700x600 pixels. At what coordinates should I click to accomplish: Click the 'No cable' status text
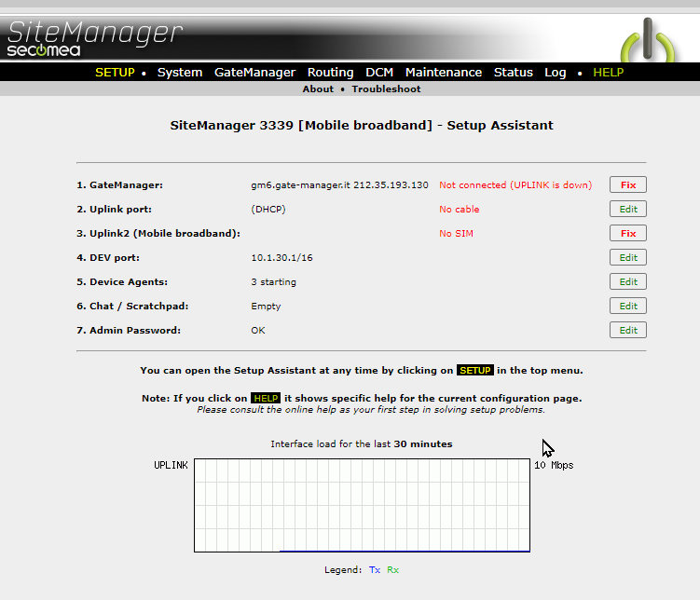[x=459, y=209]
